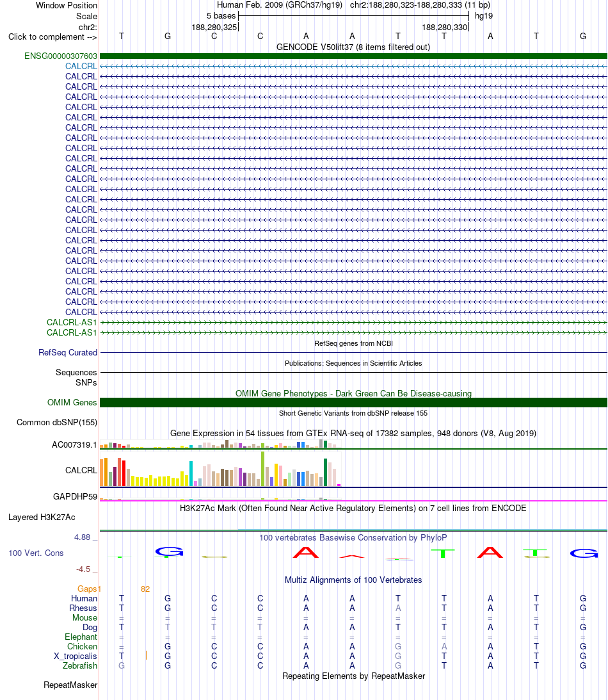608x700 pixels.
Task: Open the ENSG00000307603 gene label
Action: (61, 56)
